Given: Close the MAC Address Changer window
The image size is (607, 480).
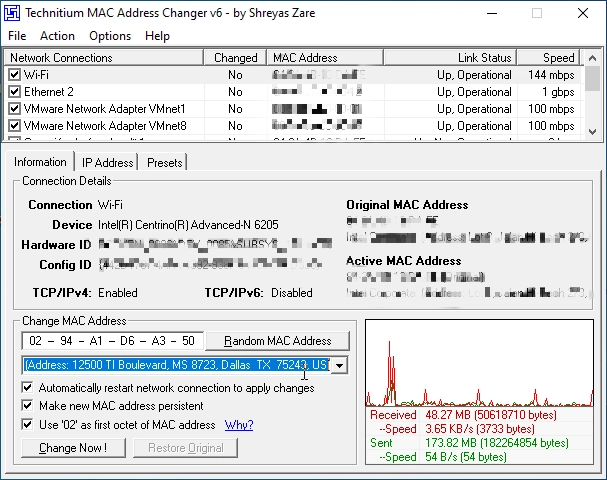Looking at the screenshot, I should (583, 13).
